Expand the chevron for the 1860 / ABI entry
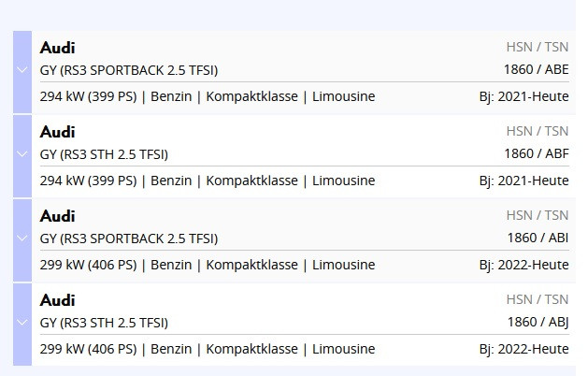The width and height of the screenshot is (588, 376). (22, 239)
